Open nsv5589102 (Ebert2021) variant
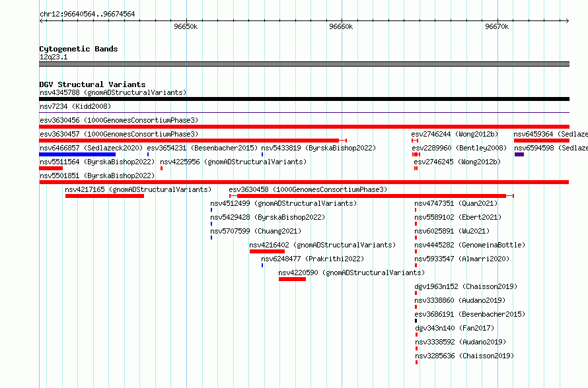 [458, 217]
